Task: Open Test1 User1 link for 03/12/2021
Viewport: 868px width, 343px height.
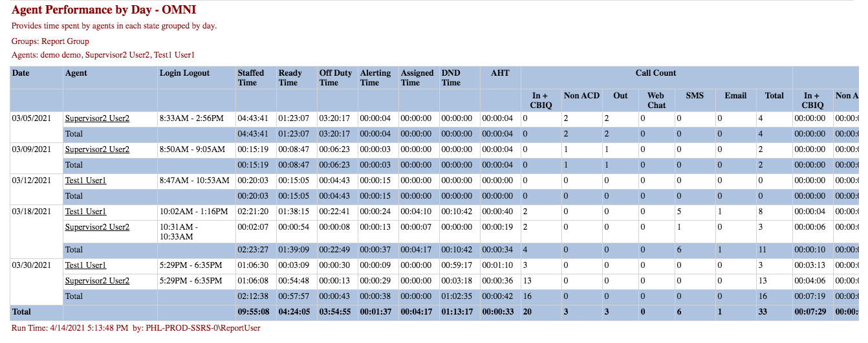Action: click(x=86, y=181)
